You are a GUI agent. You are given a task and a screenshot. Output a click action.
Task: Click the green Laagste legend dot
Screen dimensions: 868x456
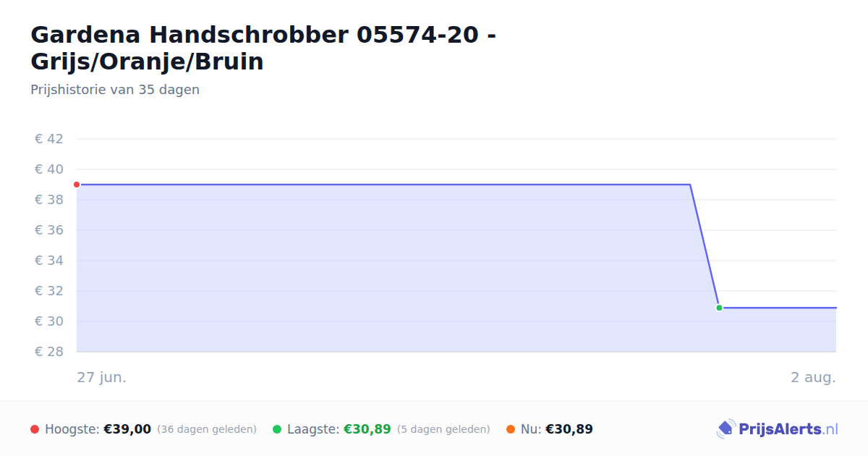[x=277, y=429]
